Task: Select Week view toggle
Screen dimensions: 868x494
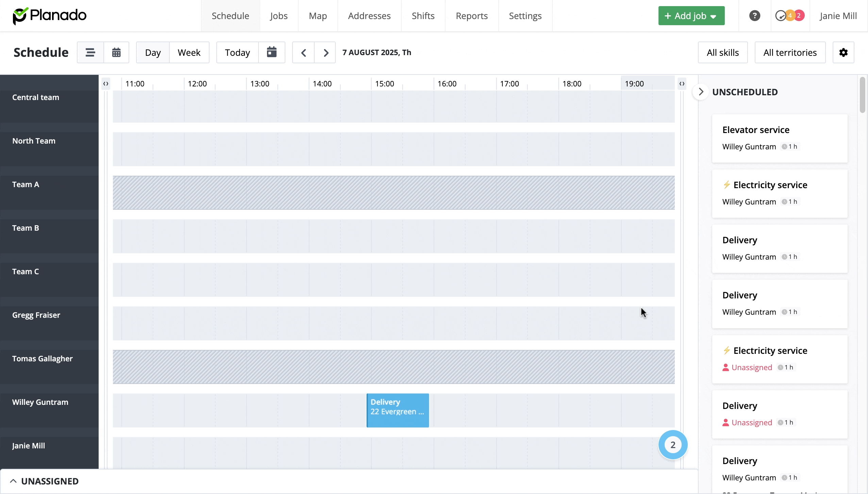Action: [x=189, y=52]
